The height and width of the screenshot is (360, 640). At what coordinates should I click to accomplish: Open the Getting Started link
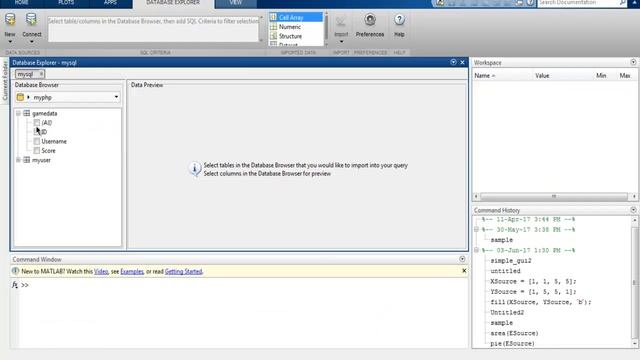[183, 271]
